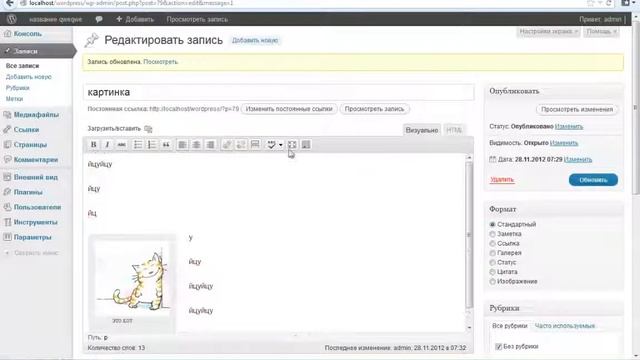
Task: Click the Ссылки sidebar icon
Action: 7,129
